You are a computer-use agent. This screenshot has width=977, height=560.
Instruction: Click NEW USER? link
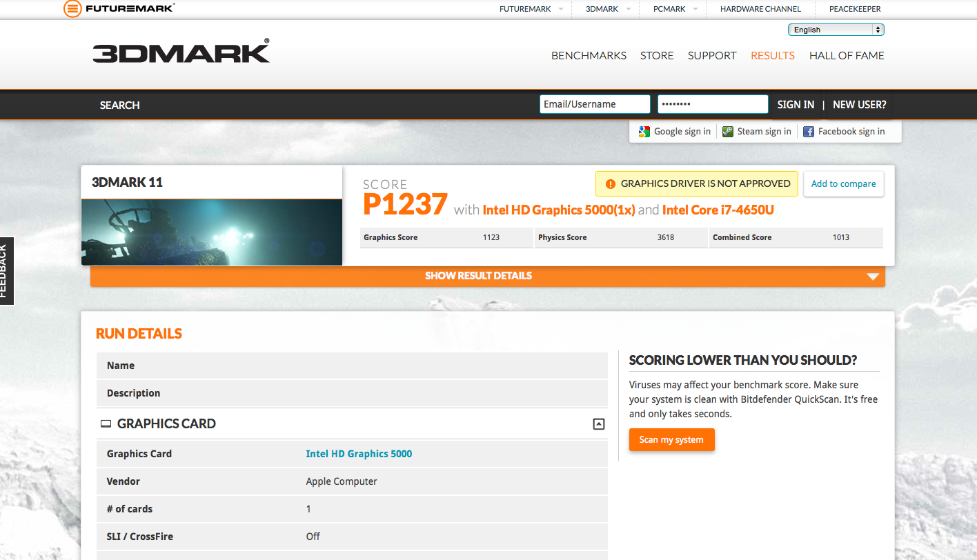(860, 105)
